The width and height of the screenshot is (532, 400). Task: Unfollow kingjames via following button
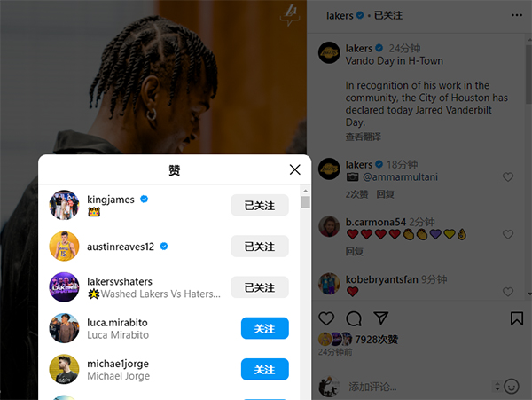tap(260, 205)
